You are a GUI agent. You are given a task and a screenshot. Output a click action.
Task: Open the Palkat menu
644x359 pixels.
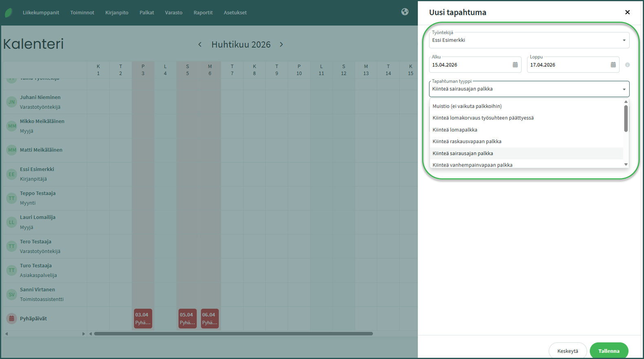(x=146, y=13)
